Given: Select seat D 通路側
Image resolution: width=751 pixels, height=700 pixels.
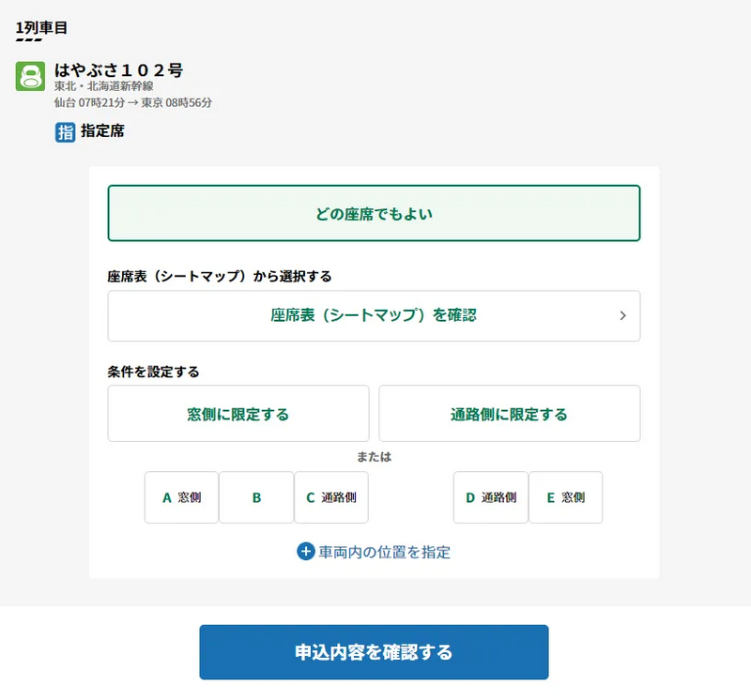Looking at the screenshot, I should tap(490, 497).
